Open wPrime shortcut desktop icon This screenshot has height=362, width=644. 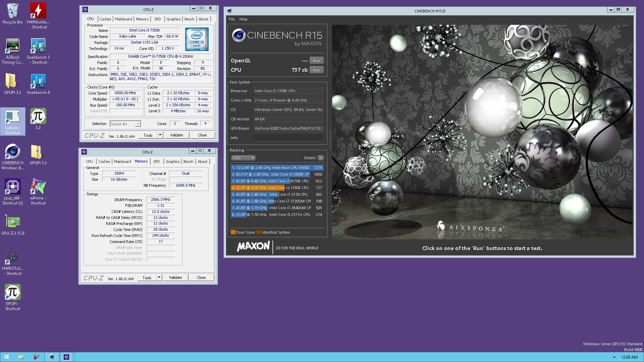point(38,192)
